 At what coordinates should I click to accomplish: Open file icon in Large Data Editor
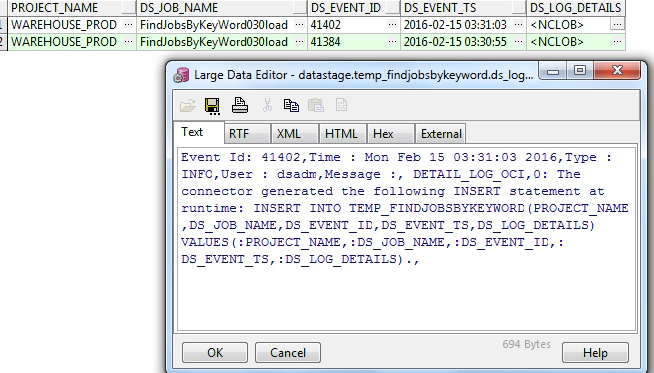(188, 106)
